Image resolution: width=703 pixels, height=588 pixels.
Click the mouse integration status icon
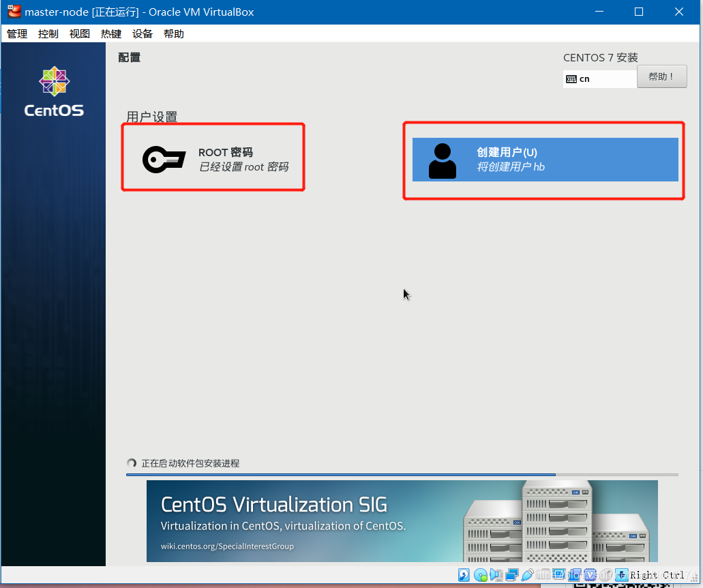pyautogui.click(x=605, y=574)
